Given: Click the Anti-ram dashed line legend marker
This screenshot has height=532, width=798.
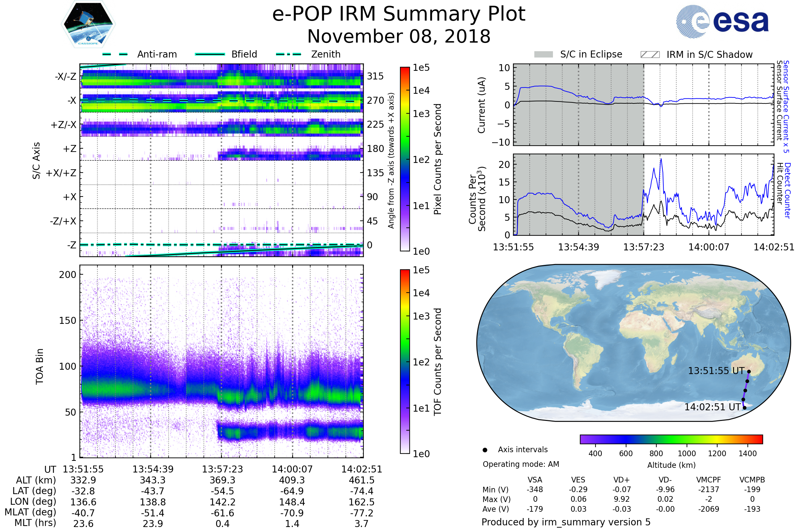Looking at the screenshot, I should coord(115,54).
